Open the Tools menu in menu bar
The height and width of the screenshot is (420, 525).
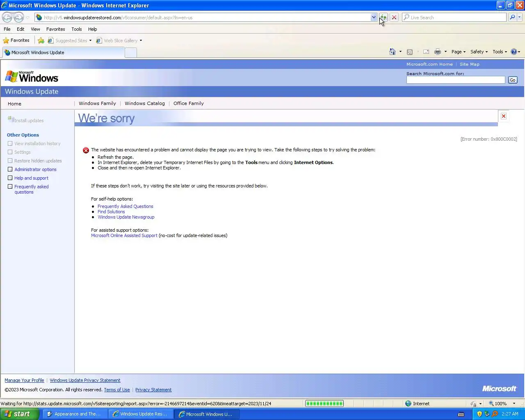[76, 29]
